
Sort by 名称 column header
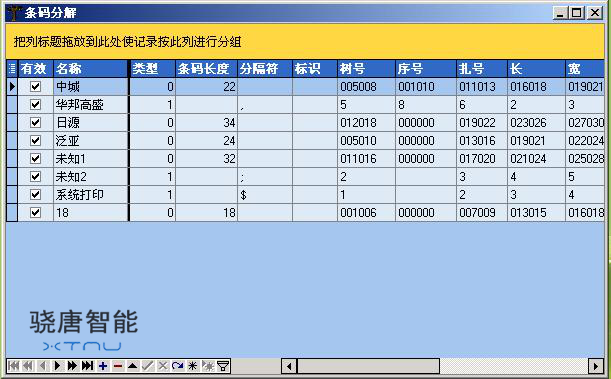coord(91,69)
